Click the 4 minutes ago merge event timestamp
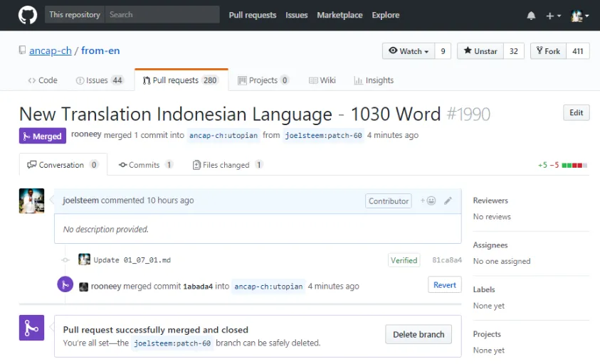Image resolution: width=600 pixels, height=364 pixels. (x=333, y=287)
